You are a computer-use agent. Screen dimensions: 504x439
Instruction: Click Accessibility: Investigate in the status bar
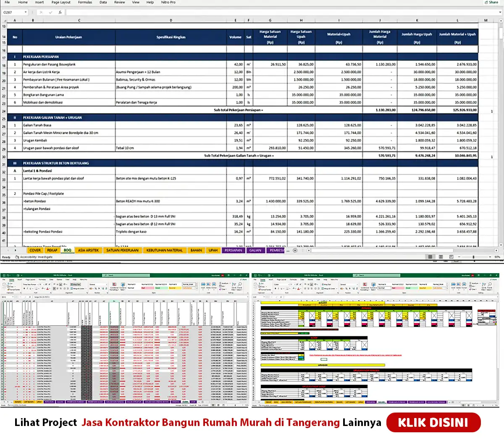[34, 257]
